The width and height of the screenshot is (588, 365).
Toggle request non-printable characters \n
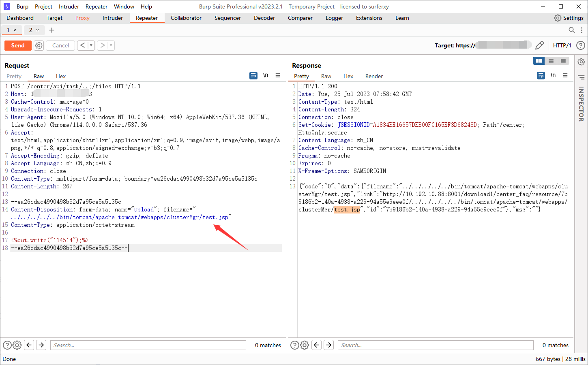point(266,75)
